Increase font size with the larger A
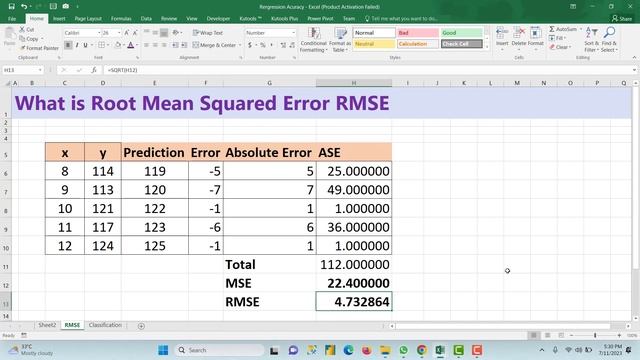640x360 pixels. coord(127,33)
